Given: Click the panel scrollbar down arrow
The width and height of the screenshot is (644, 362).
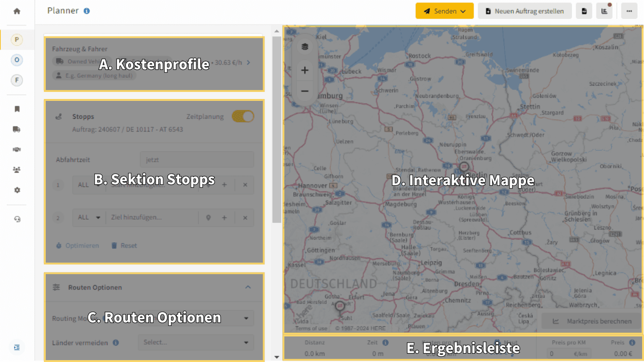Looking at the screenshot, I should pos(277,357).
